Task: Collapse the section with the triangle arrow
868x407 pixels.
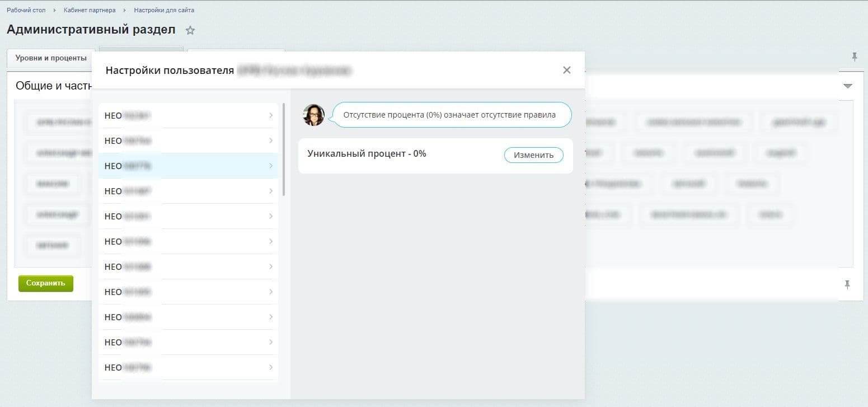Action: coord(847,86)
